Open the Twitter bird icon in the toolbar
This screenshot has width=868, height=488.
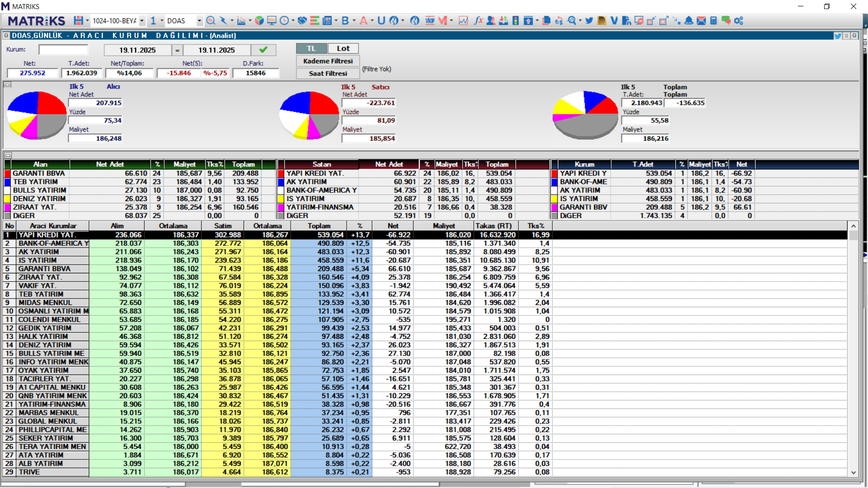589,21
